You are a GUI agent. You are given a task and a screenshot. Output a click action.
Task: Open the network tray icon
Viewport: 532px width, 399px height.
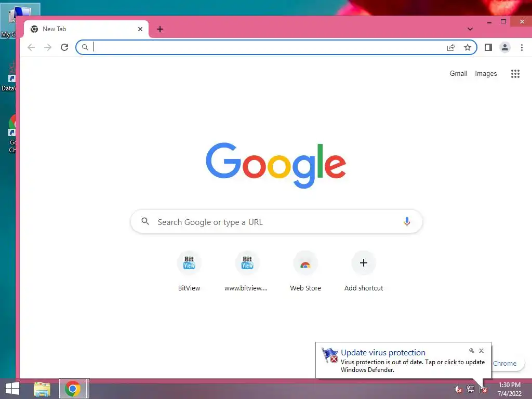pyautogui.click(x=471, y=389)
